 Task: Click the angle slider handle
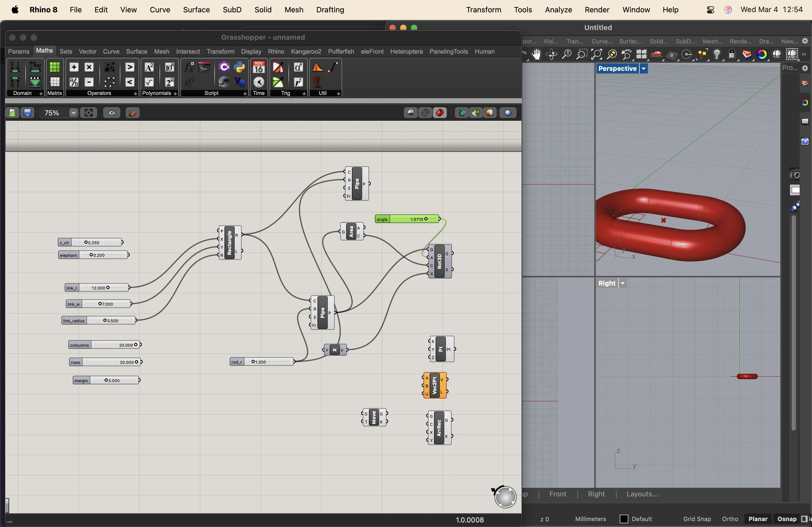pyautogui.click(x=426, y=219)
